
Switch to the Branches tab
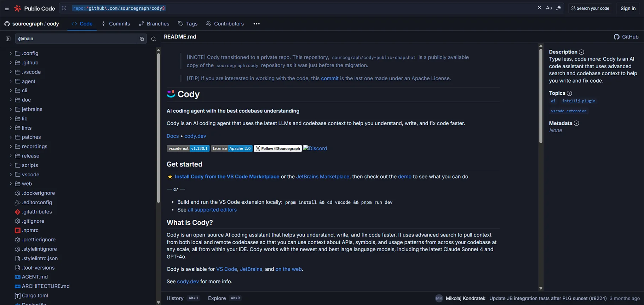click(154, 24)
